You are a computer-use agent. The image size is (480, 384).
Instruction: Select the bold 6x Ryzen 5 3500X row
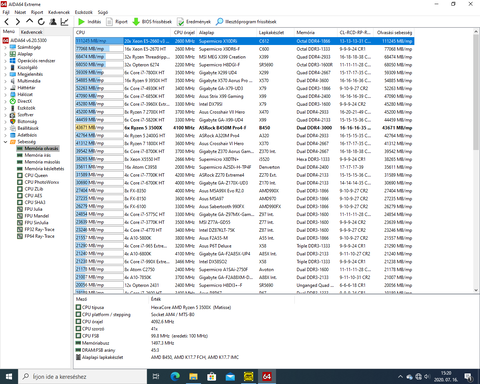pos(245,128)
